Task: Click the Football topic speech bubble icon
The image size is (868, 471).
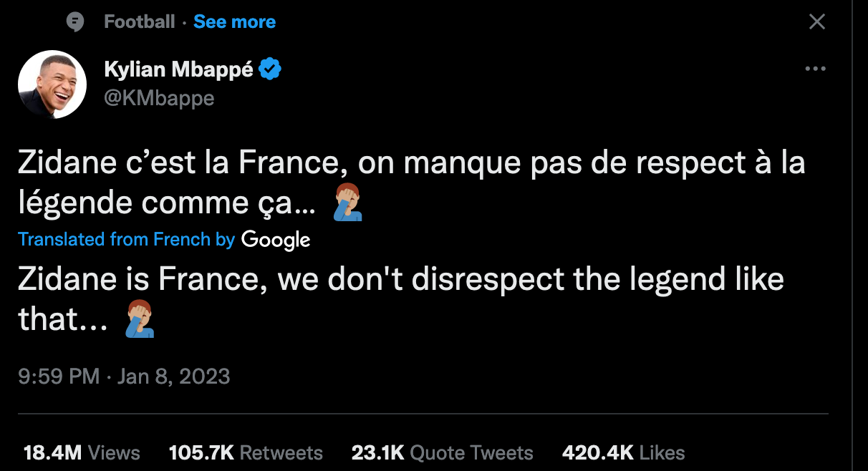Action: click(x=75, y=22)
